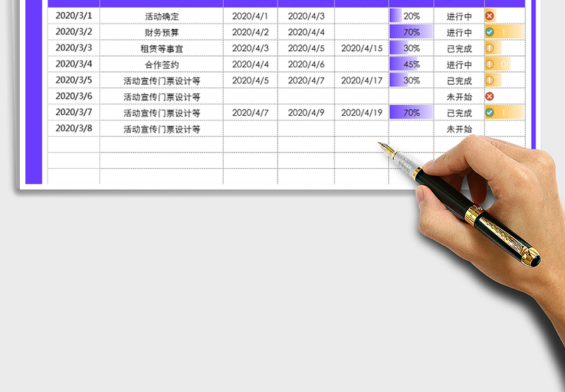Select the 2020/4/3 cell in the 租赁等事宜 row
The height and width of the screenshot is (392, 565).
(x=251, y=48)
